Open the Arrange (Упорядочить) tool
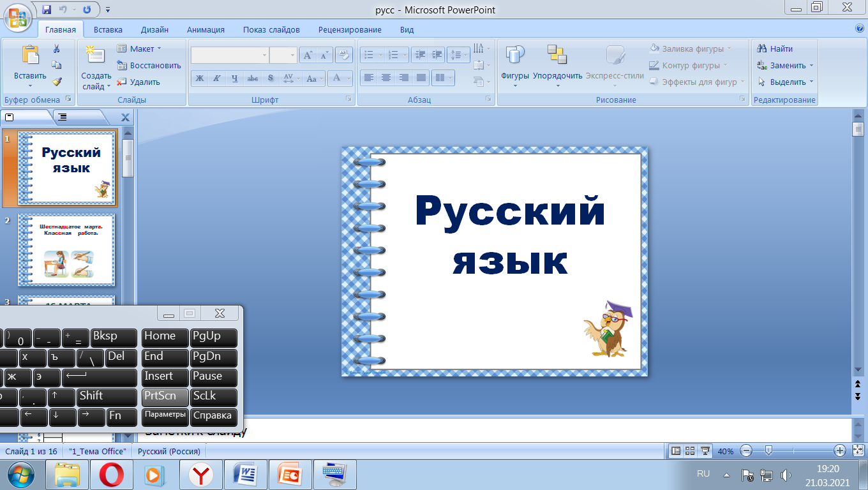 tap(557, 64)
